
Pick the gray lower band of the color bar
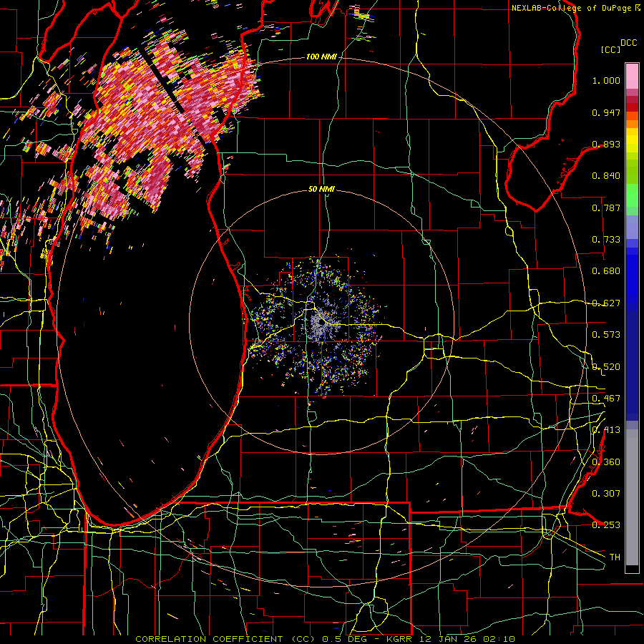point(632,497)
